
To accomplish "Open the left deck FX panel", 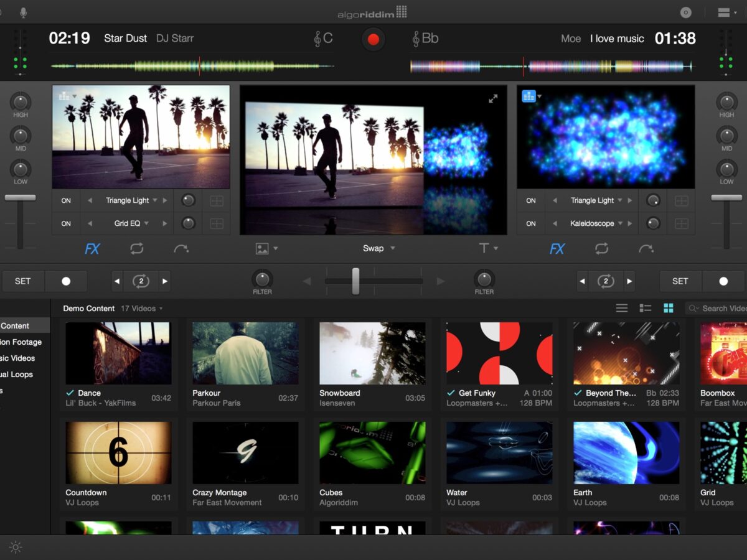I will tap(92, 249).
